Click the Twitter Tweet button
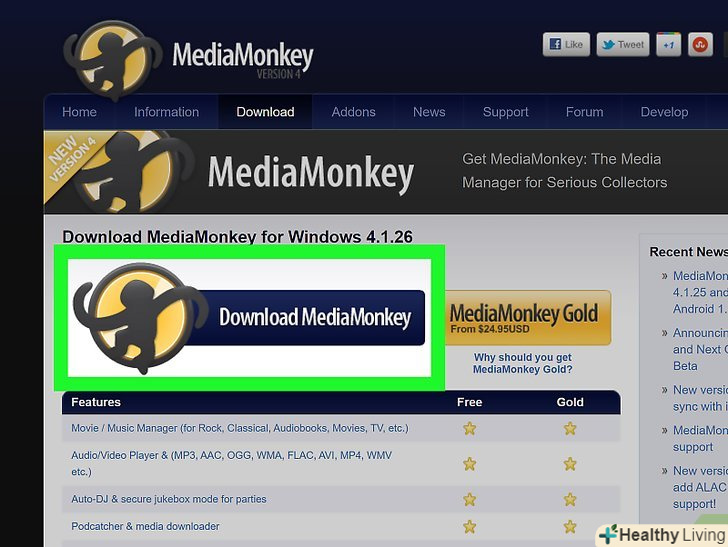 [623, 45]
